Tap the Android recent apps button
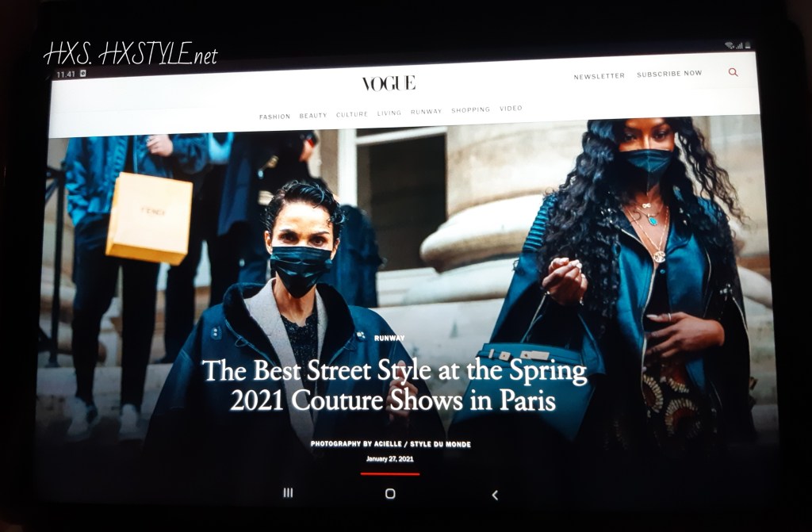 (x=288, y=493)
